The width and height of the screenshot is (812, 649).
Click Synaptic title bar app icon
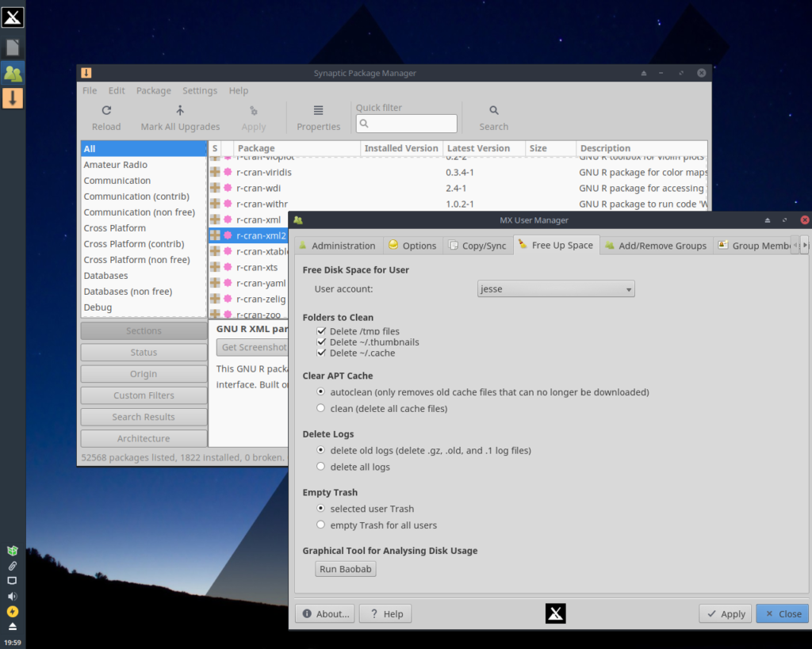coord(86,73)
